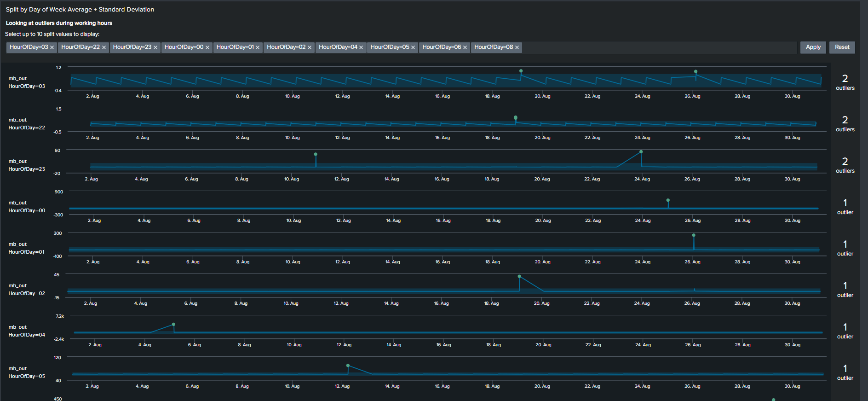Remove the HourOfDay=05 split value tag
This screenshot has width=868, height=401.
point(413,47)
